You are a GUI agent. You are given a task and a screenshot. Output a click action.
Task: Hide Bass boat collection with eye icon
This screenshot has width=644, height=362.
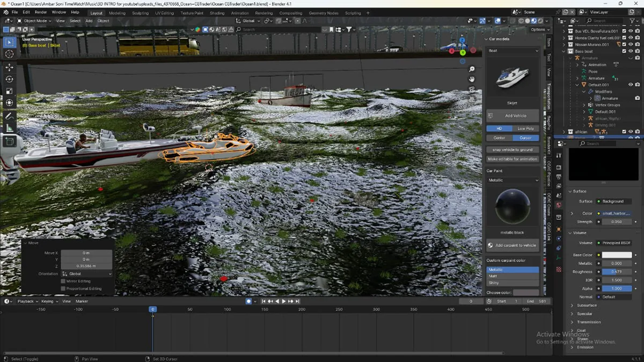click(631, 52)
